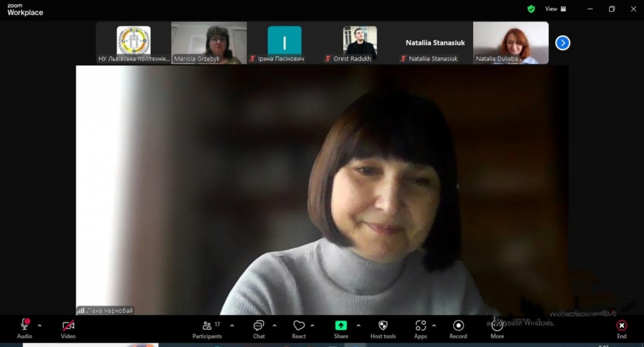Click the green encryption shield icon
644x347 pixels.
[531, 9]
